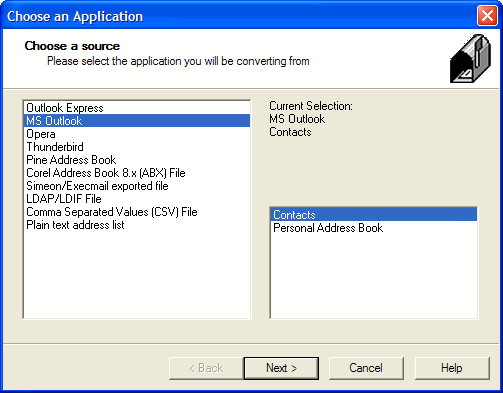Image resolution: width=503 pixels, height=393 pixels.
Task: Select Personal Address Book entry
Action: pos(374,228)
